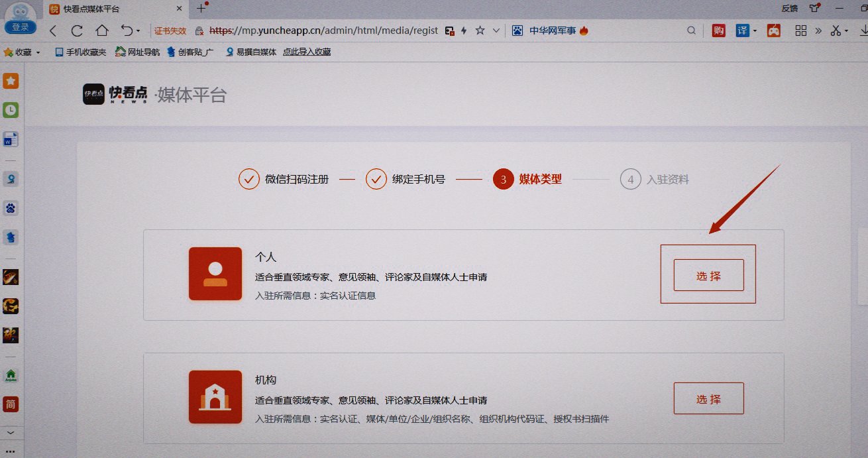Open the translate icon's dropdown arrow
868x458 pixels.
pos(755,30)
